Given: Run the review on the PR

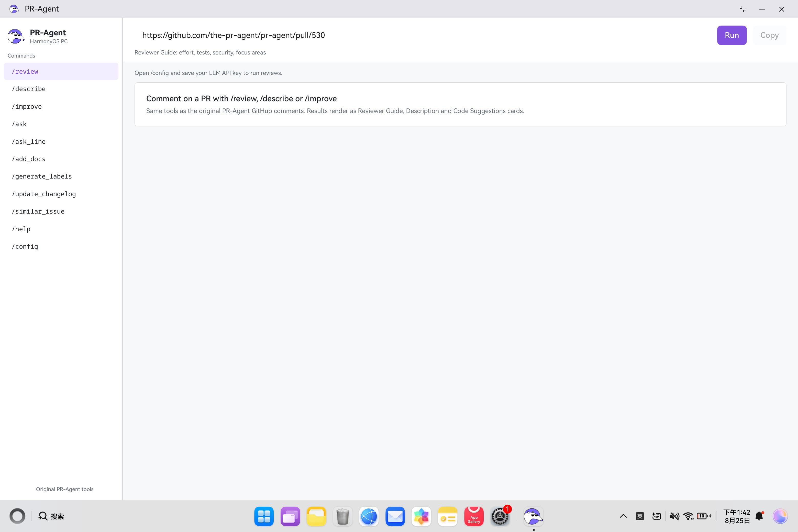Looking at the screenshot, I should pos(731,35).
